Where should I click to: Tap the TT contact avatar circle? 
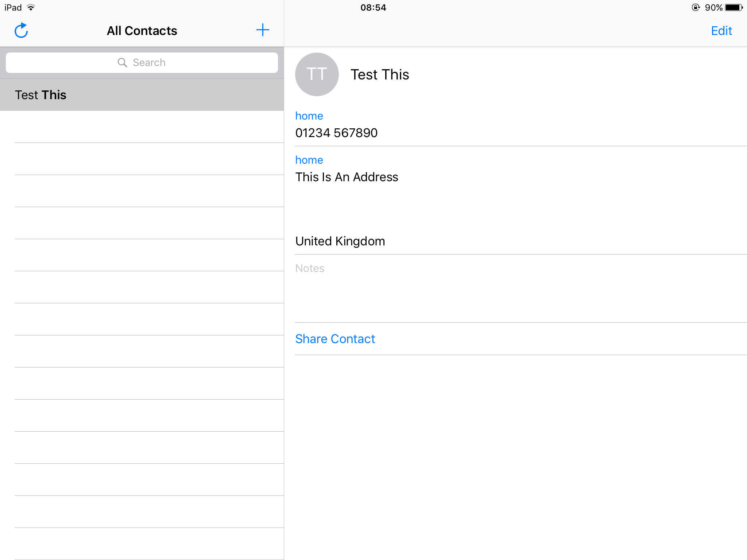click(317, 74)
